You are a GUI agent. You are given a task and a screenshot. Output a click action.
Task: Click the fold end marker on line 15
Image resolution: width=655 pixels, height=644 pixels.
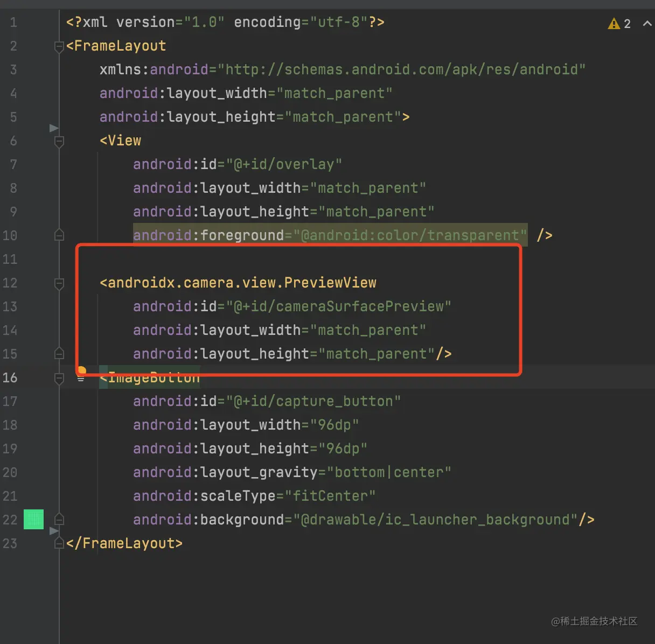pos(59,354)
